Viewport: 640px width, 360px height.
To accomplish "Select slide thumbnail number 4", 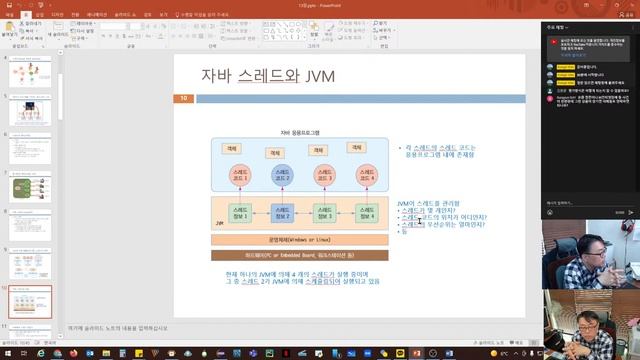I will coord(30,72).
